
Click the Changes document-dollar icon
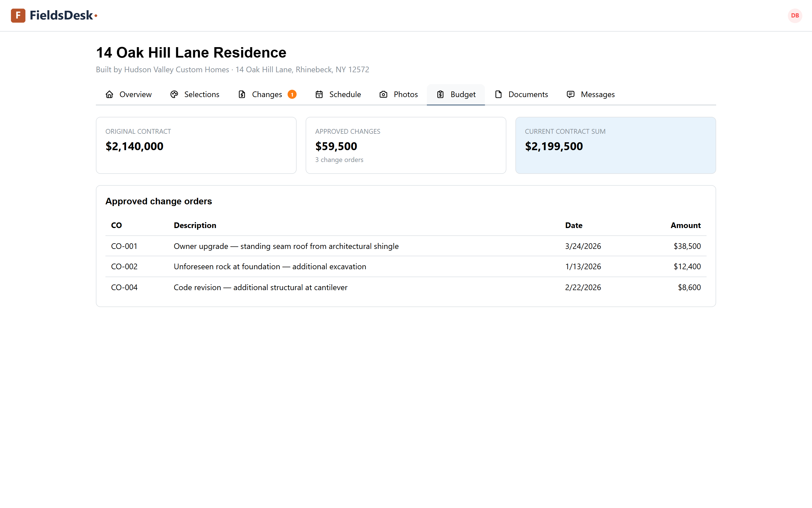[x=242, y=95]
